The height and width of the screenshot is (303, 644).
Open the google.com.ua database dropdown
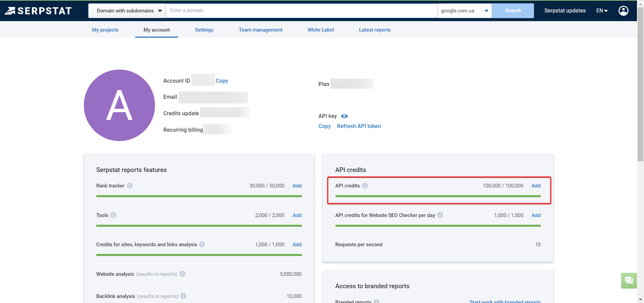[465, 11]
